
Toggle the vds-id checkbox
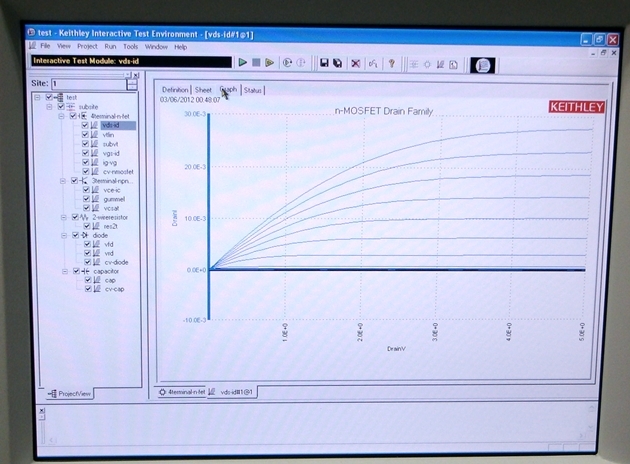tap(85, 125)
